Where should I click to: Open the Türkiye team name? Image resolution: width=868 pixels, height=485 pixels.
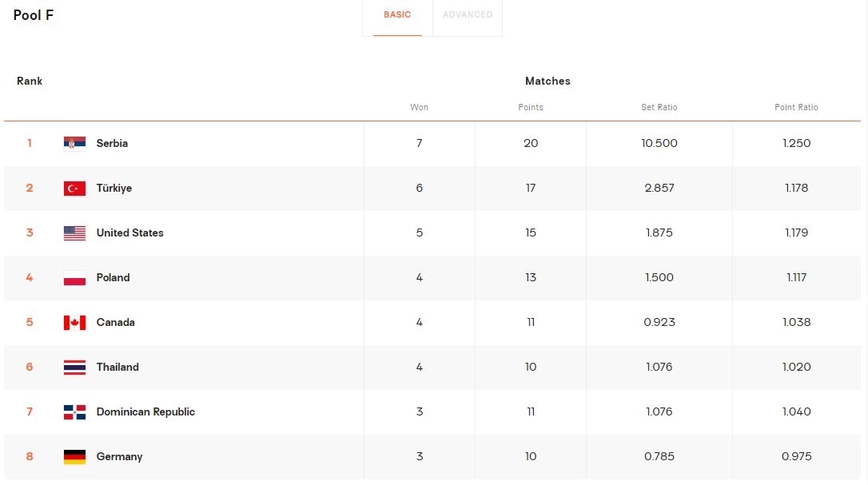point(114,189)
